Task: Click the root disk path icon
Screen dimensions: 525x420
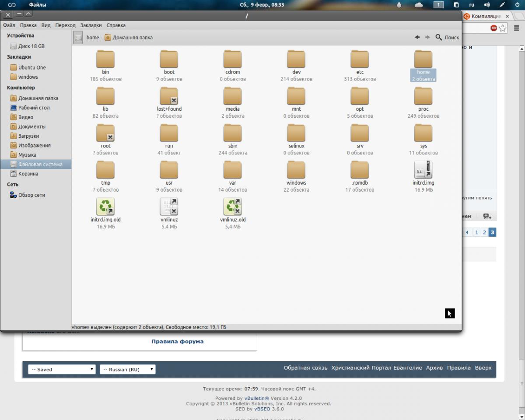Action: click(x=78, y=38)
